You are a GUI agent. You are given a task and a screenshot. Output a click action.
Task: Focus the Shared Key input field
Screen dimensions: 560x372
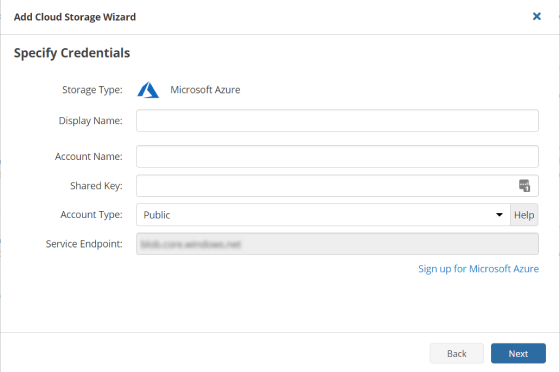pyautogui.click(x=337, y=186)
